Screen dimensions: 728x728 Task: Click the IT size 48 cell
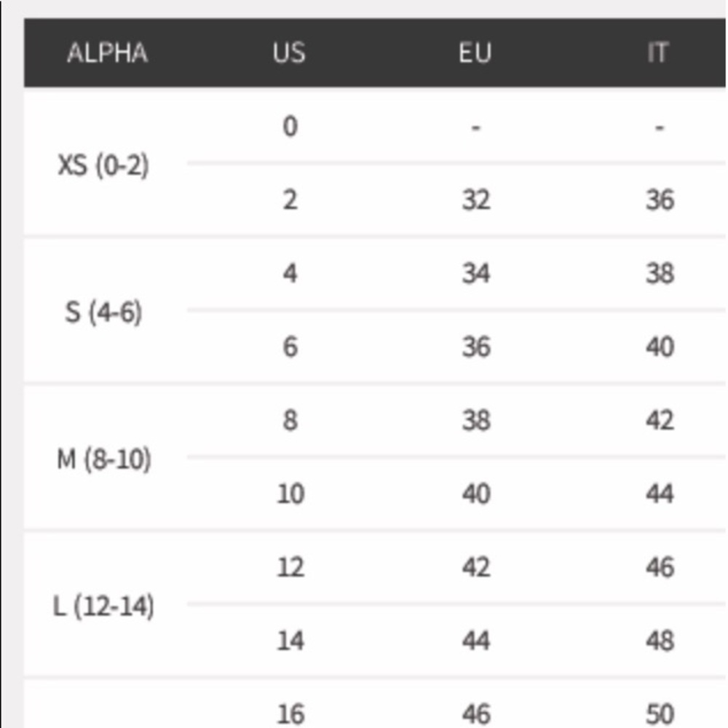pyautogui.click(x=660, y=641)
